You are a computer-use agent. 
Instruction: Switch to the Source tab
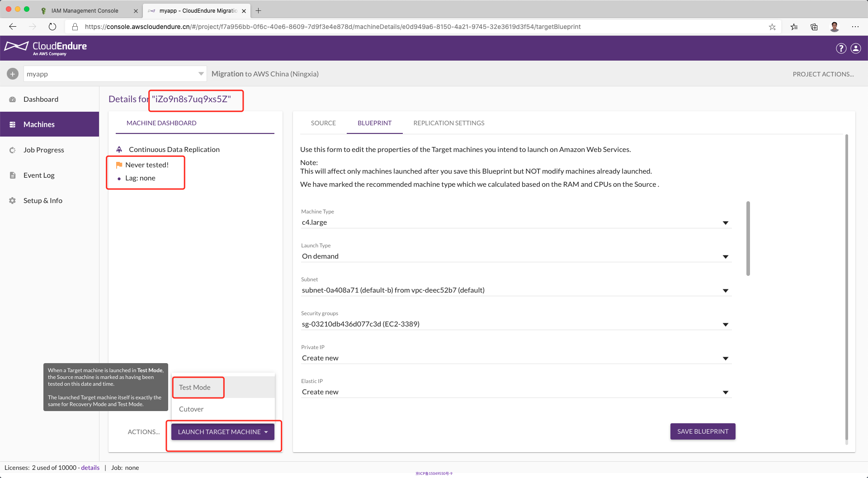(x=323, y=123)
